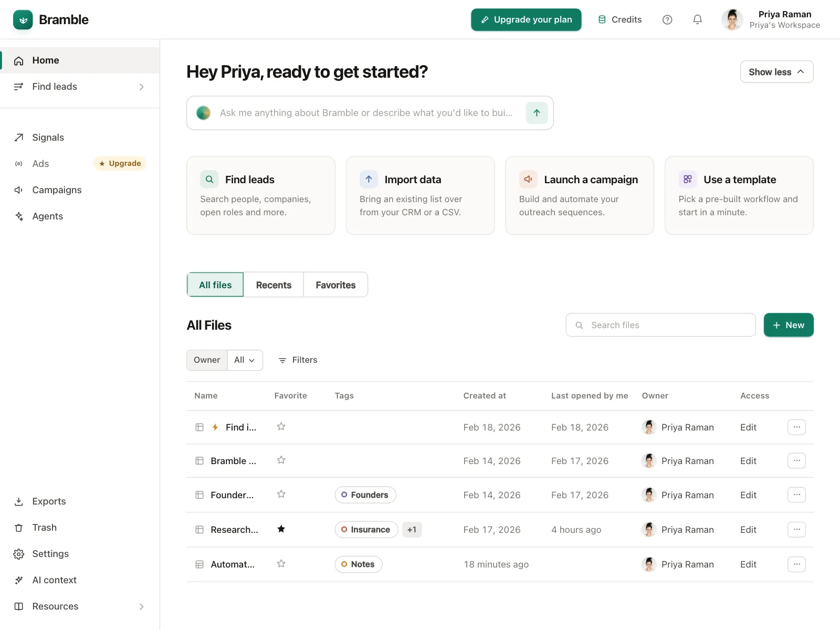Click the assistant orb icon in prompt box
The height and width of the screenshot is (630, 840).
tap(203, 113)
